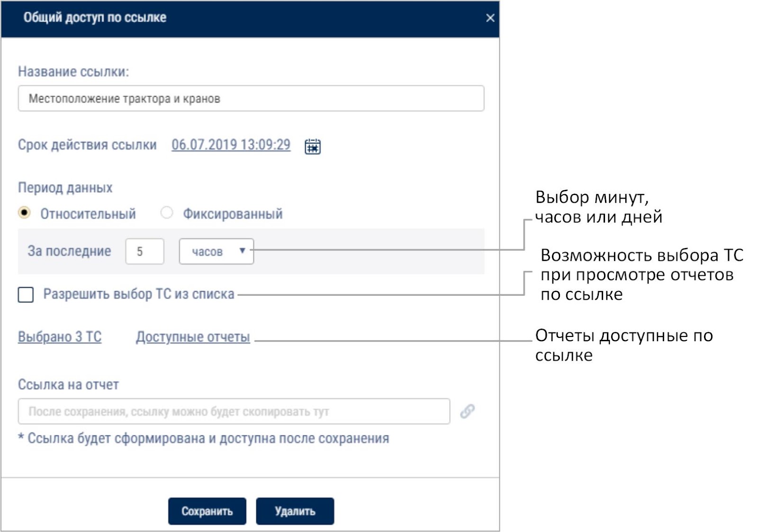
Task: Open the Выбрано 3 ТС link
Action: (x=60, y=337)
